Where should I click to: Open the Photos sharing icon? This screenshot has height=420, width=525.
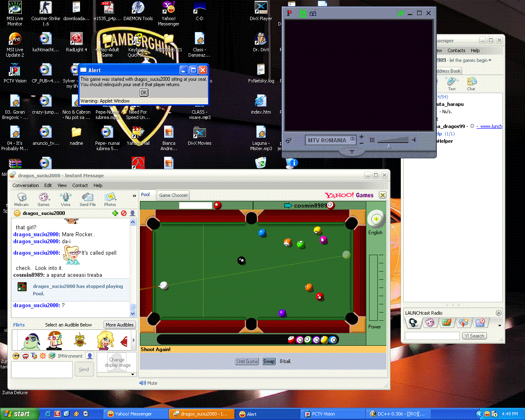[110, 199]
